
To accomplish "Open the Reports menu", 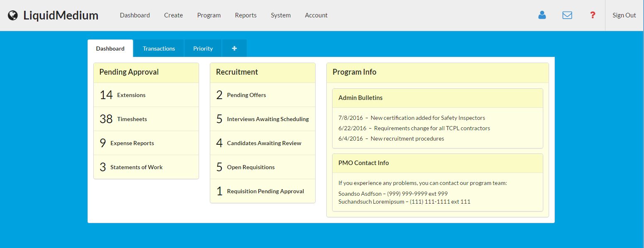I will 245,15.
